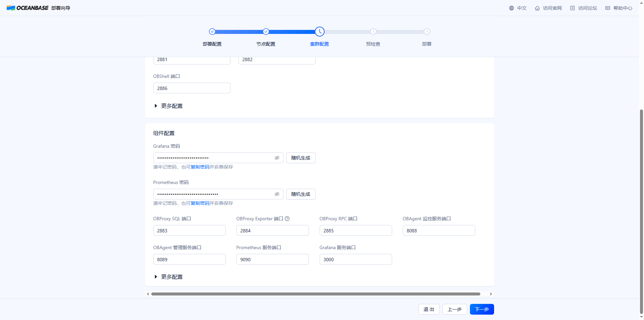644x320 pixels.
Task: Click the horizontal scrollbar thumb
Action: coord(316,294)
